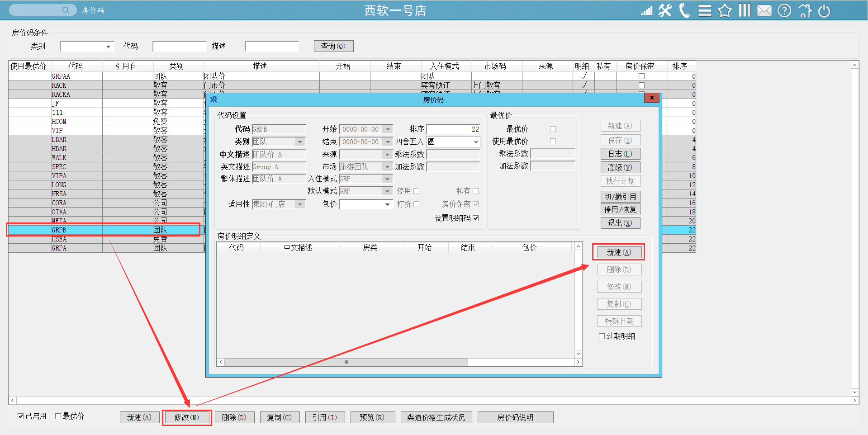
Task: Open the favorites star icon
Action: pyautogui.click(x=725, y=10)
